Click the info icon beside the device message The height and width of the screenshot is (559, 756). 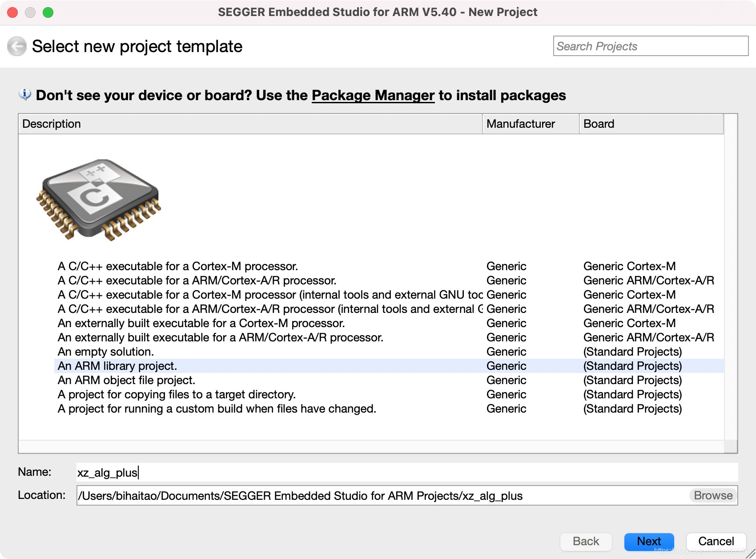[x=24, y=94]
